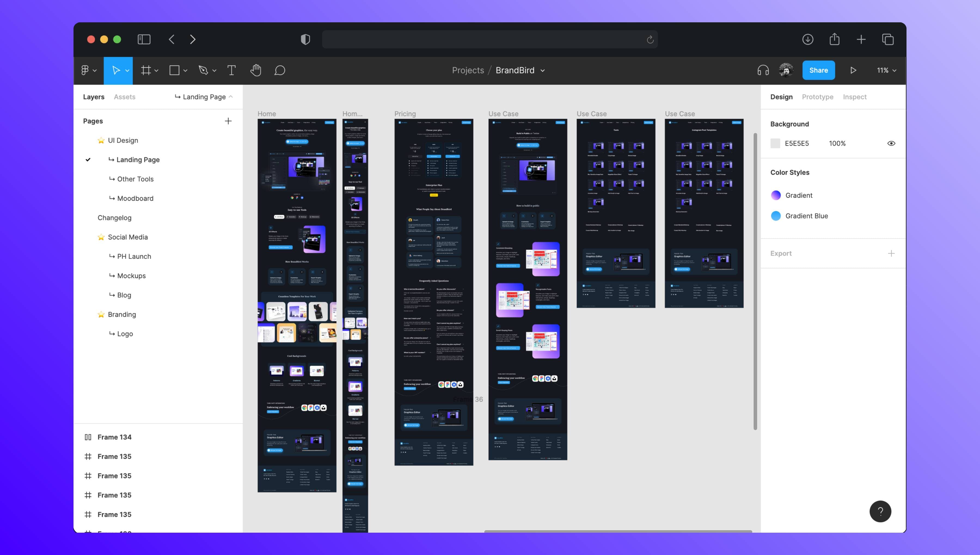
Task: Switch to the Prototype tab
Action: pos(818,97)
